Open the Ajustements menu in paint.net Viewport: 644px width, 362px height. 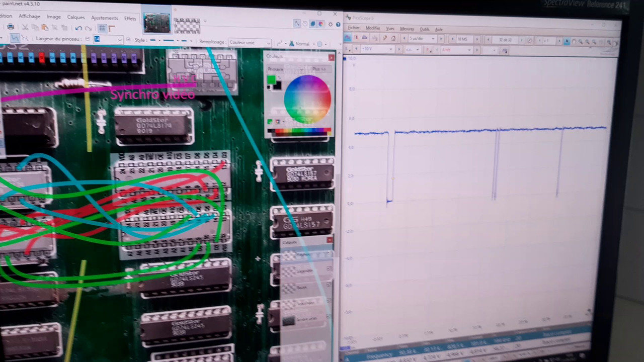(104, 18)
